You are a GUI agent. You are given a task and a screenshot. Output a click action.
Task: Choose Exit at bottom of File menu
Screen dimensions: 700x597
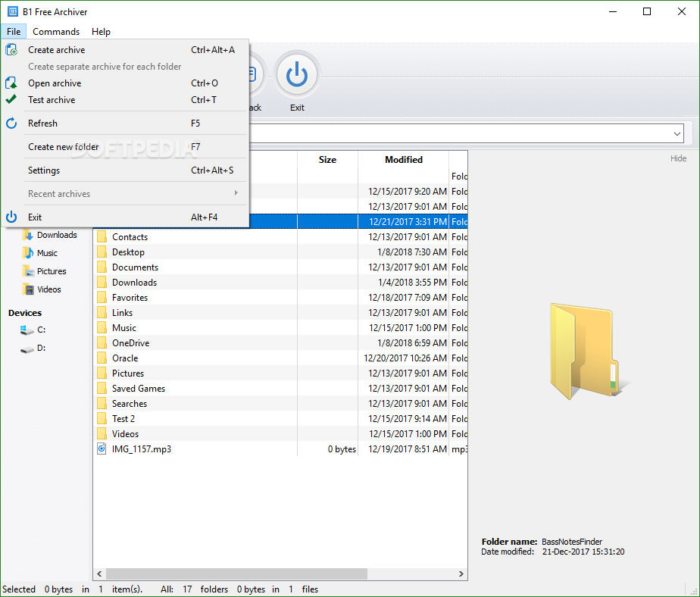(x=125, y=217)
